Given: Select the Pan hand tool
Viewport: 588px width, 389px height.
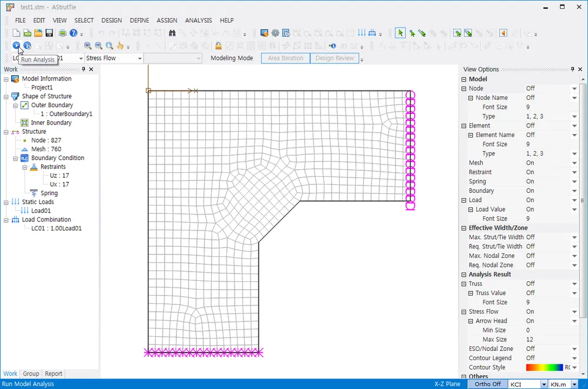Looking at the screenshot, I should [120, 46].
